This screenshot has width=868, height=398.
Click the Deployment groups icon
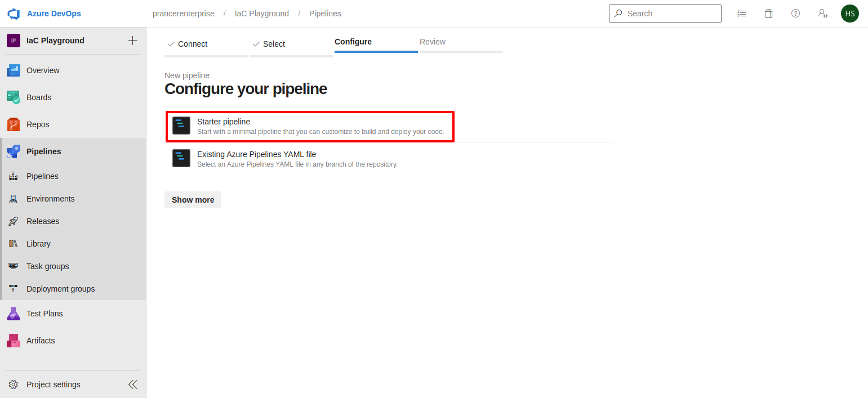14,289
